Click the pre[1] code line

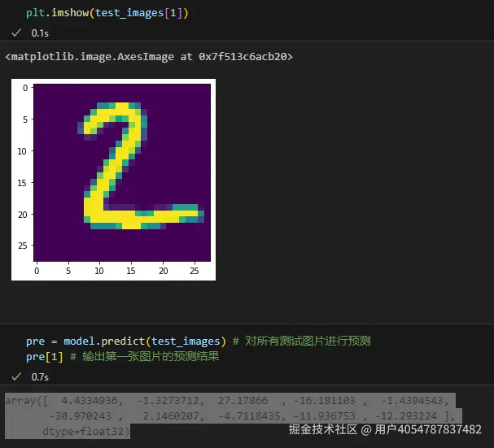pos(122,356)
